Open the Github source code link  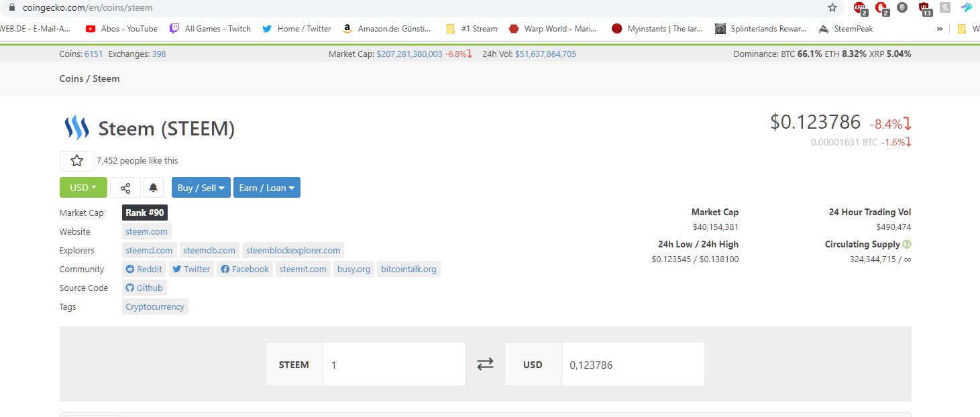tap(144, 288)
